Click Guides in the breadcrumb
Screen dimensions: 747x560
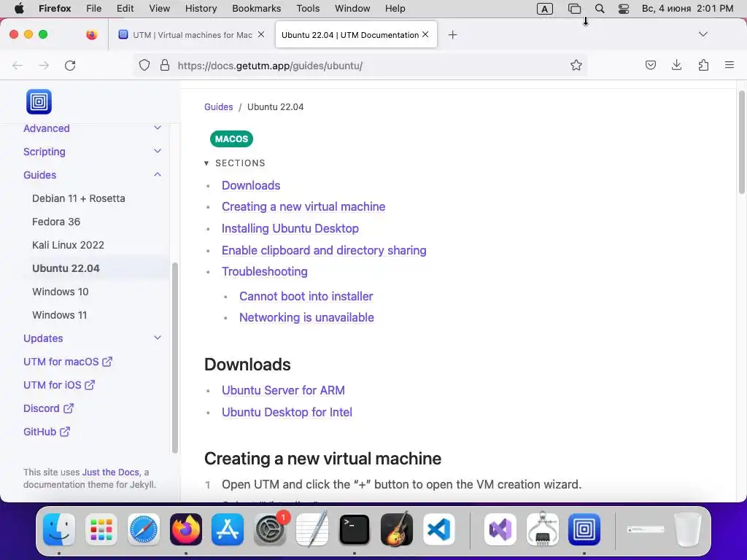click(219, 106)
